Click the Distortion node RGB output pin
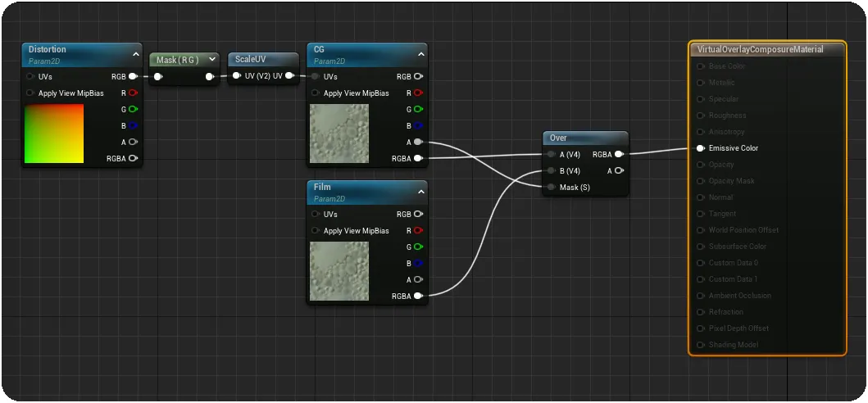The height and width of the screenshot is (403, 868). tap(133, 76)
